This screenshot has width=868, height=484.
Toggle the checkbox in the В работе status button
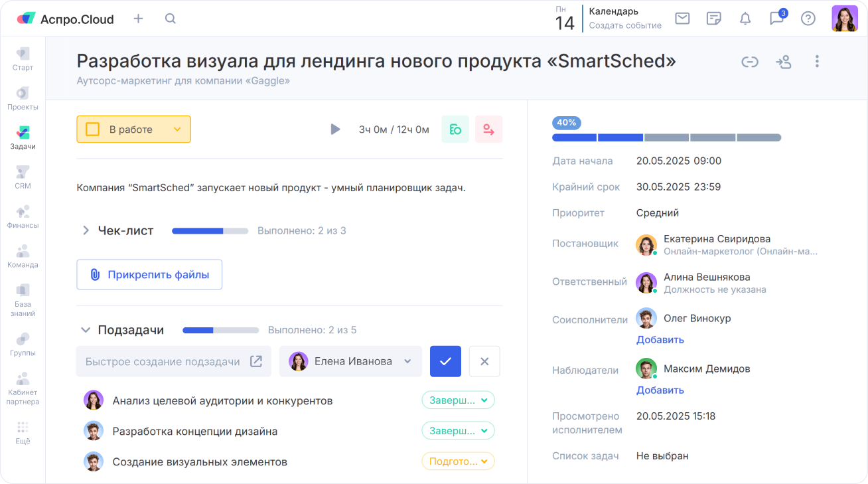(93, 129)
